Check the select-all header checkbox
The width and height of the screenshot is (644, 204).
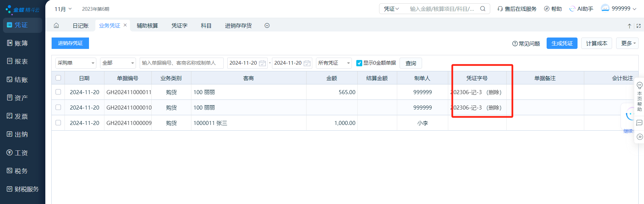click(58, 78)
